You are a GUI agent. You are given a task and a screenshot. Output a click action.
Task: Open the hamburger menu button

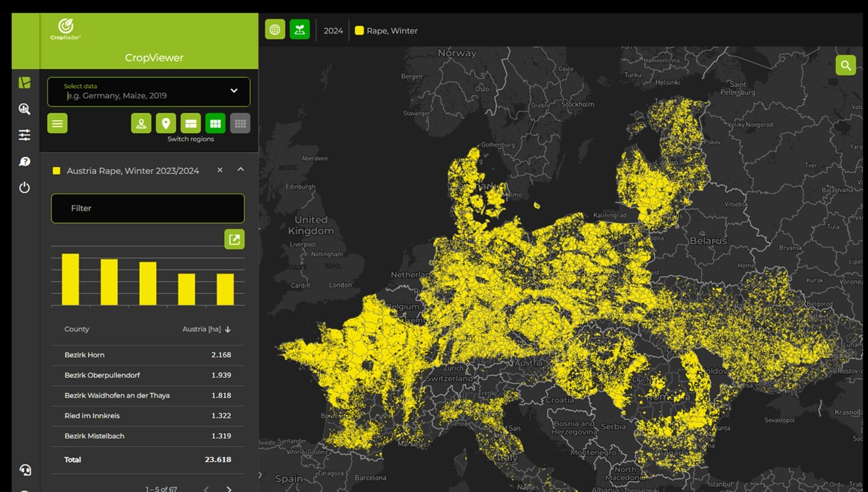tap(57, 123)
